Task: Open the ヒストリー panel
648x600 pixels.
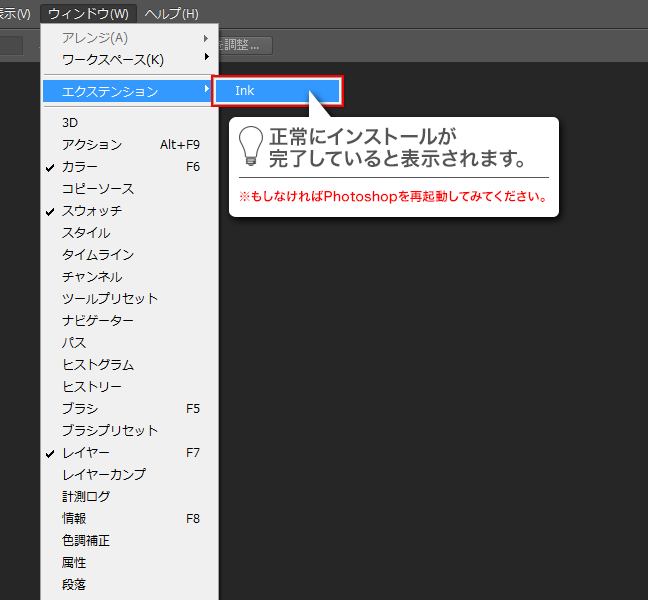Action: point(92,387)
